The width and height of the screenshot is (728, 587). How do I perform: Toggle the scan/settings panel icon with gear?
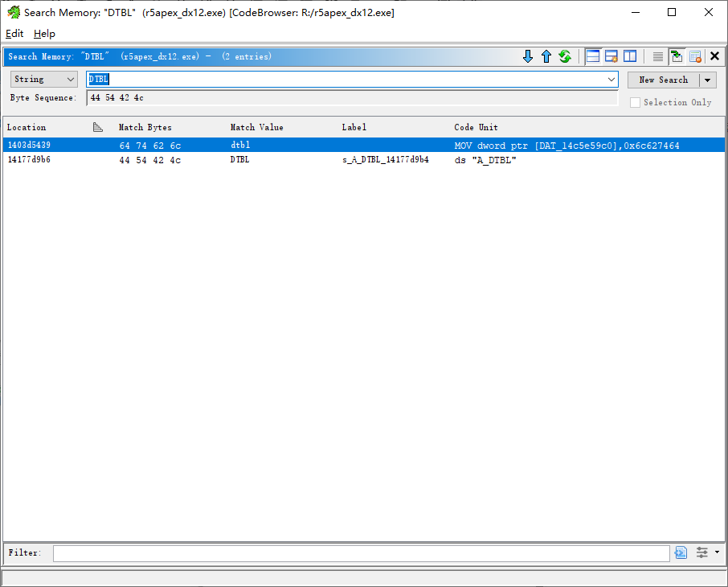pos(611,56)
